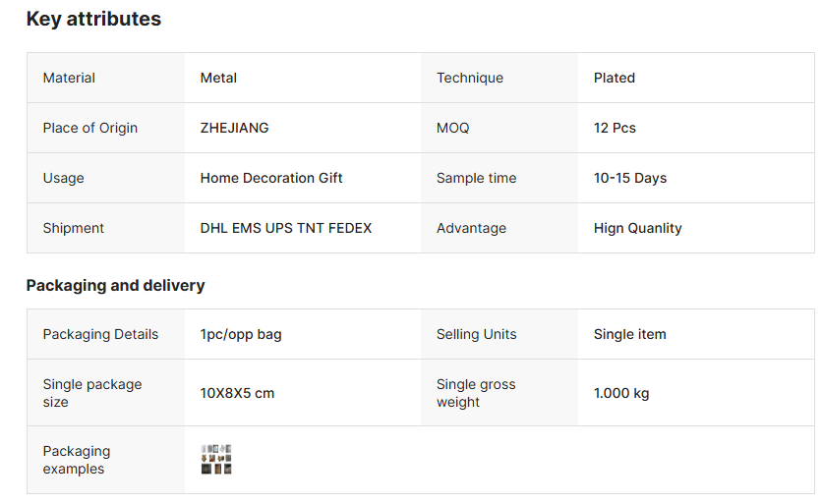Click the Plated value text

pos(615,78)
